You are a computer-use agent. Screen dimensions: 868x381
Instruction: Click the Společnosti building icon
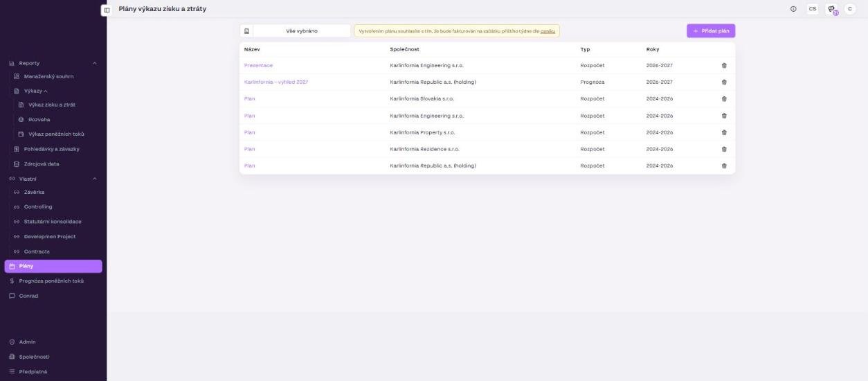[12, 357]
